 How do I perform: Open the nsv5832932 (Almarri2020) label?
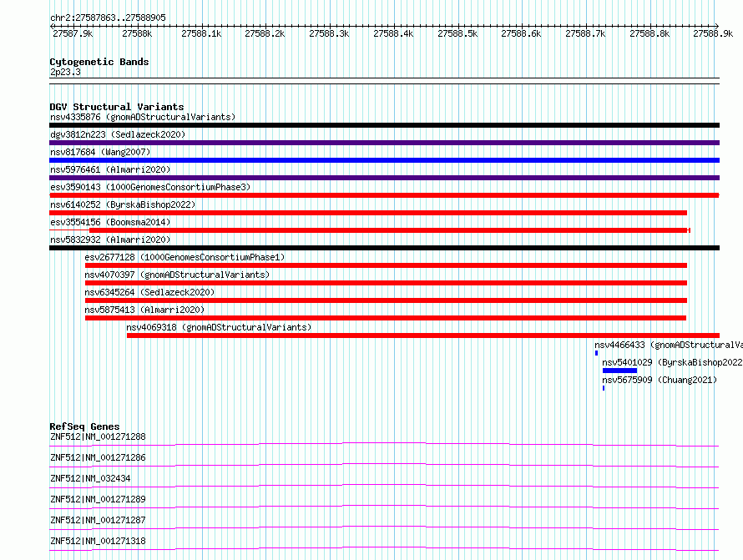pyautogui.click(x=110, y=240)
